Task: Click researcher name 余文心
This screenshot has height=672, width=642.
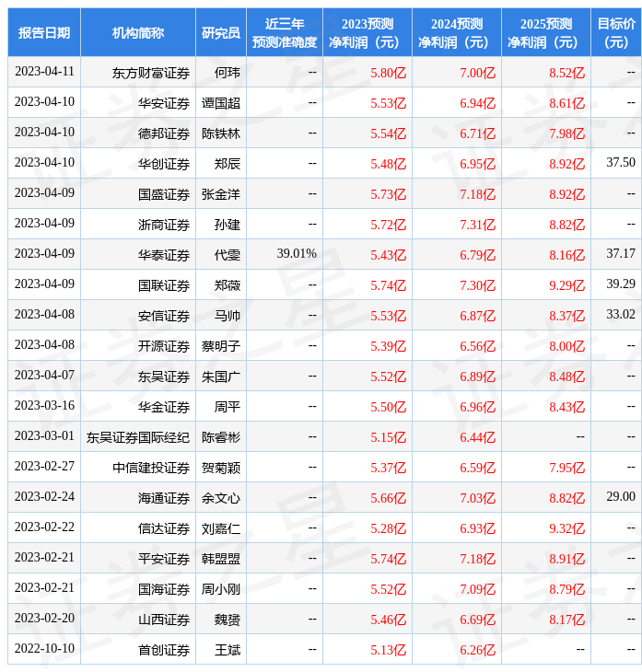Action: (x=221, y=498)
